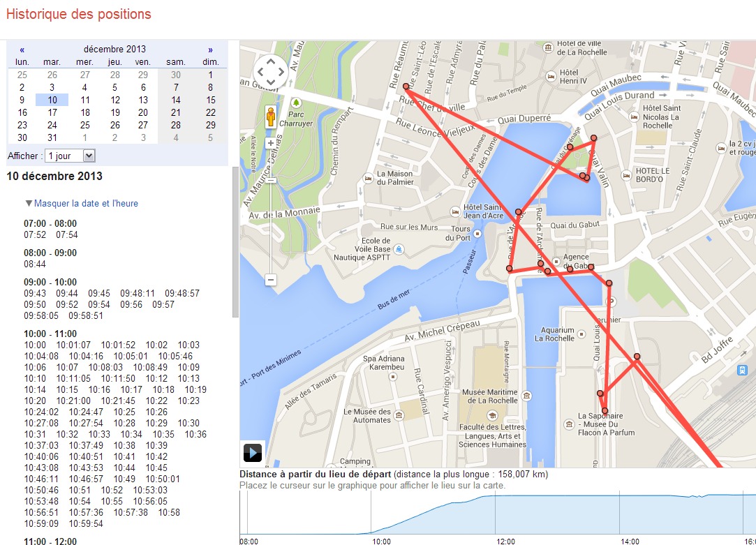The height and width of the screenshot is (545, 756).
Task: Click 'Masquer la date et l'heure' link
Action: [x=86, y=203]
